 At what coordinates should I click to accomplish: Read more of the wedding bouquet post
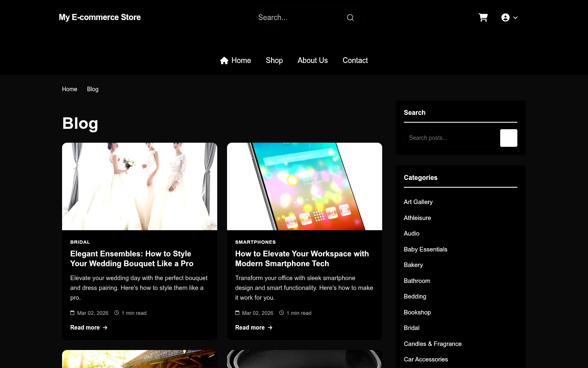tap(89, 328)
